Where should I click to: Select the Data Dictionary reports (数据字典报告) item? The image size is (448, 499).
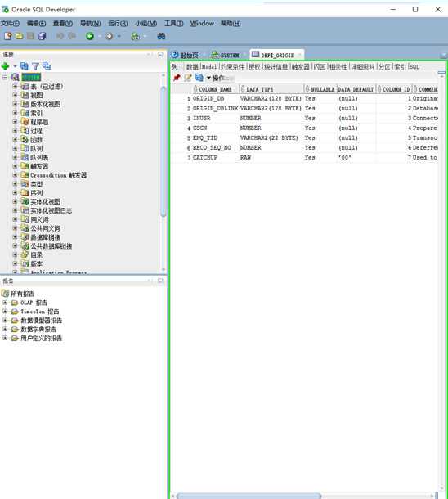pyautogui.click(x=38, y=329)
